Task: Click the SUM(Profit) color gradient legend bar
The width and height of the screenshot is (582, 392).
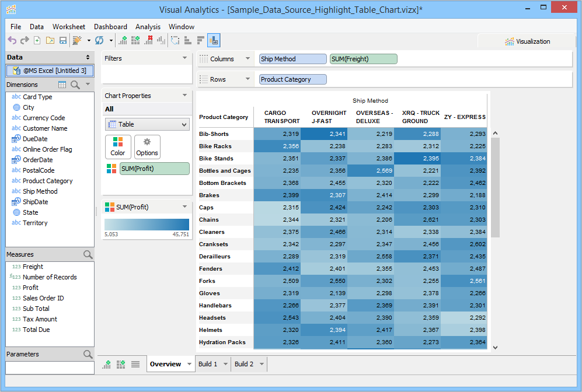Action: (x=147, y=225)
